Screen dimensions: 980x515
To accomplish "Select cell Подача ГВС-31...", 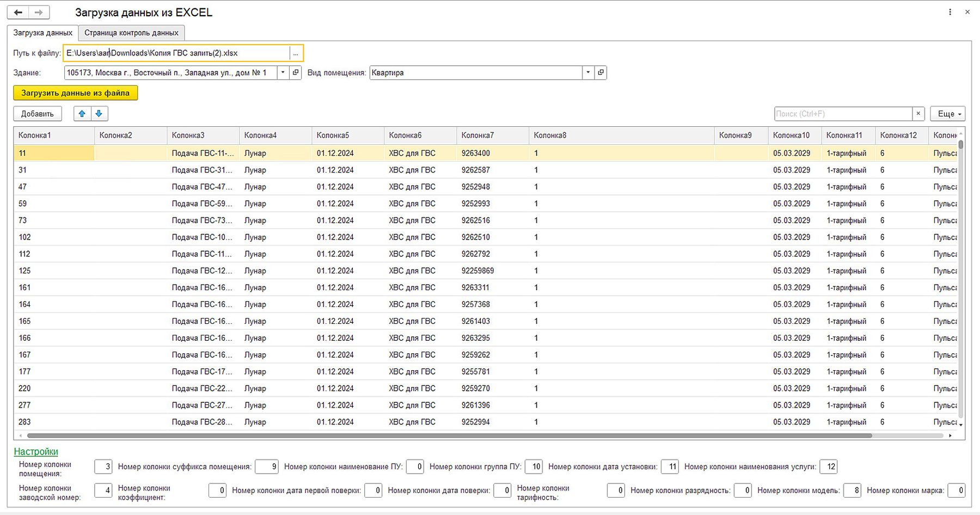I will click(203, 170).
